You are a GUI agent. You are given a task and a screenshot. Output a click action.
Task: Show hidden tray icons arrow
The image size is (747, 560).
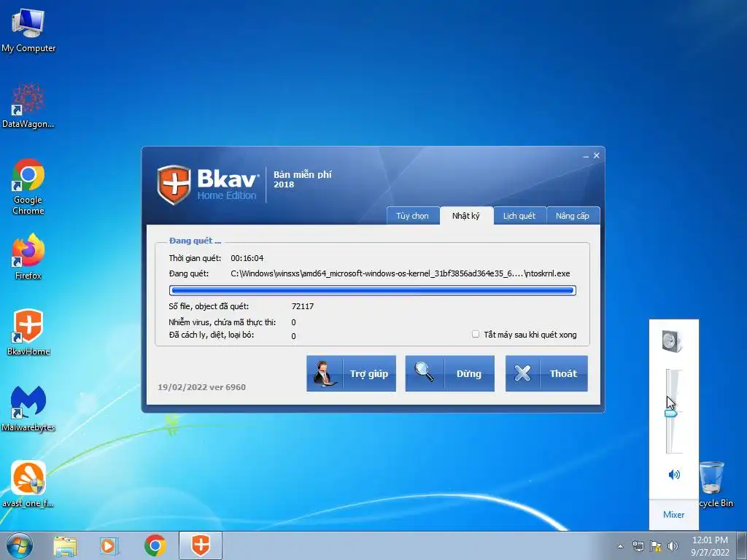[620, 546]
